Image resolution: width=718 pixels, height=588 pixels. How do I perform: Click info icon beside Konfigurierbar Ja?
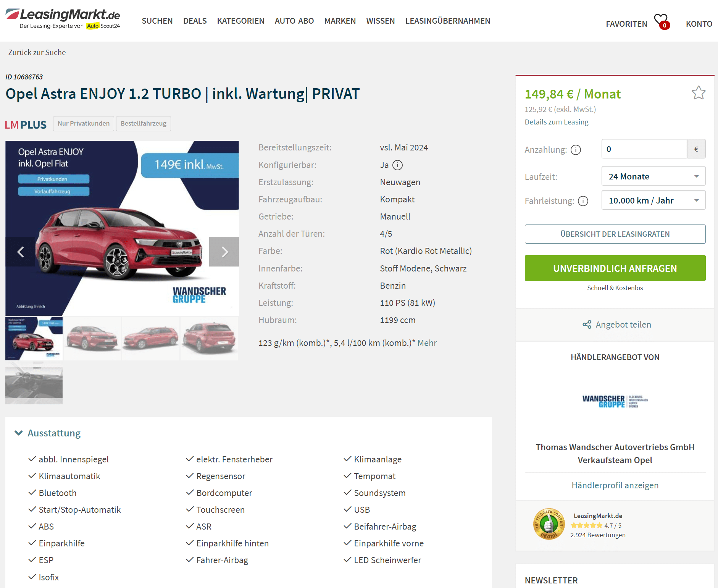pos(397,165)
